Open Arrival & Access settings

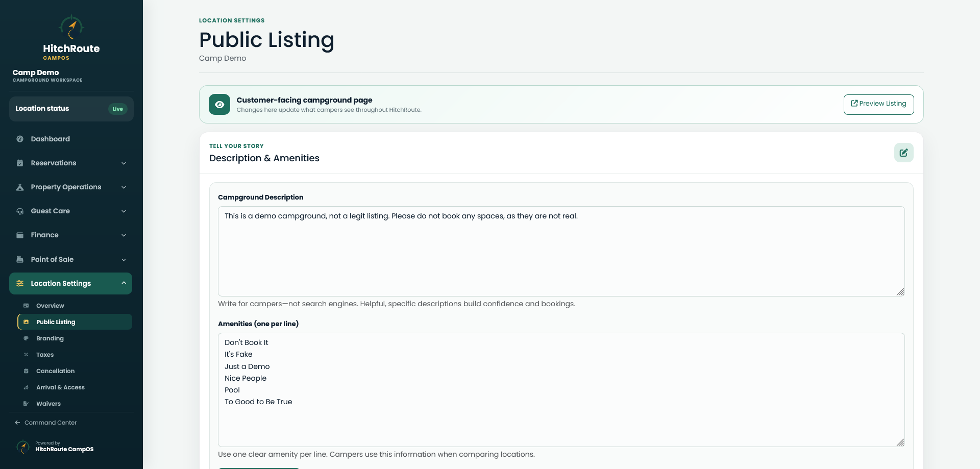pos(75,387)
